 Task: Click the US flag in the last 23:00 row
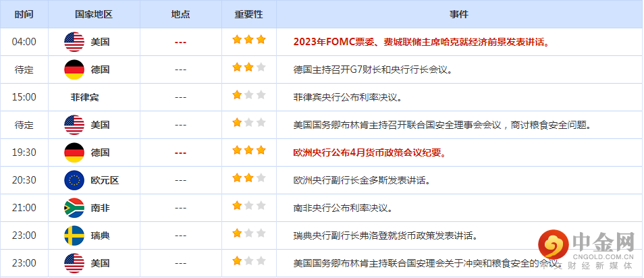(x=74, y=263)
